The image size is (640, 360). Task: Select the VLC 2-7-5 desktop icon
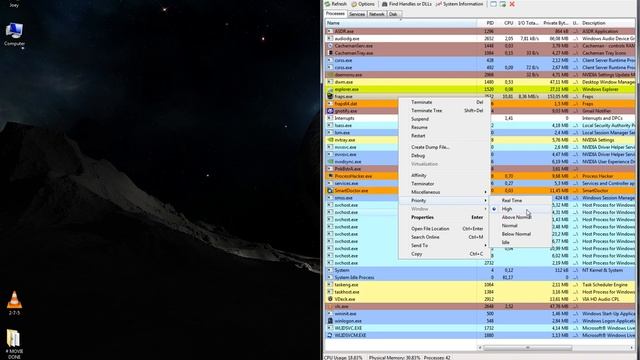14,303
